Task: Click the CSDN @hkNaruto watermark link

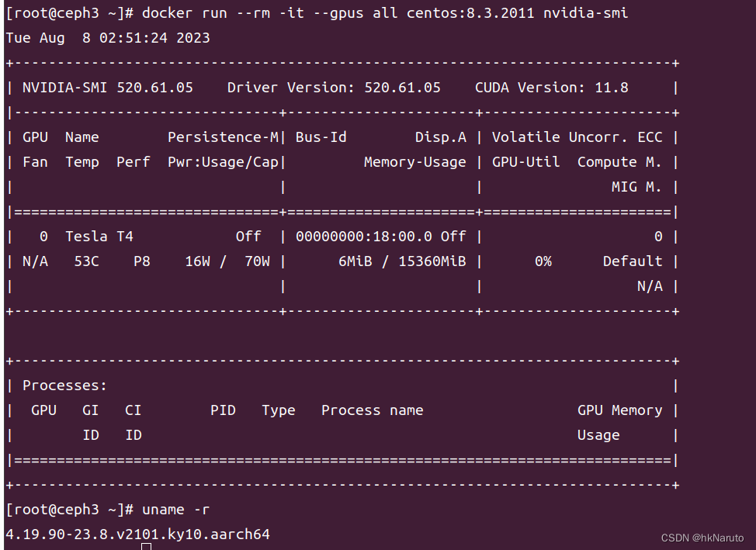Action: tap(703, 538)
